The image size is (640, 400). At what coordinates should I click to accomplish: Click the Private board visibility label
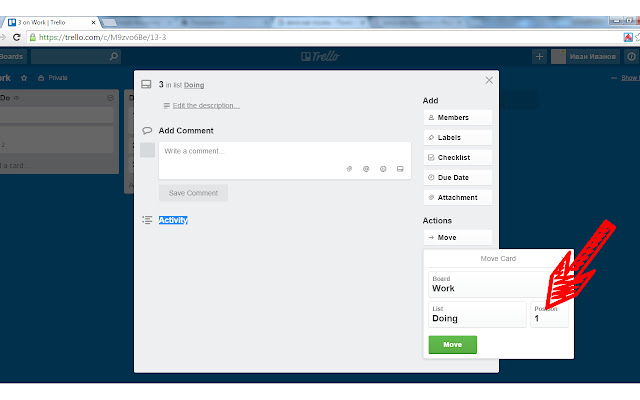pos(58,78)
